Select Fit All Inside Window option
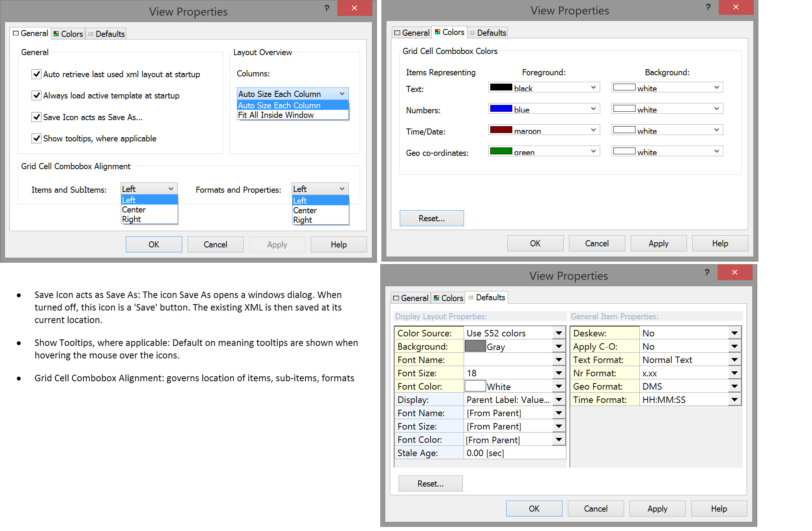 [x=276, y=115]
